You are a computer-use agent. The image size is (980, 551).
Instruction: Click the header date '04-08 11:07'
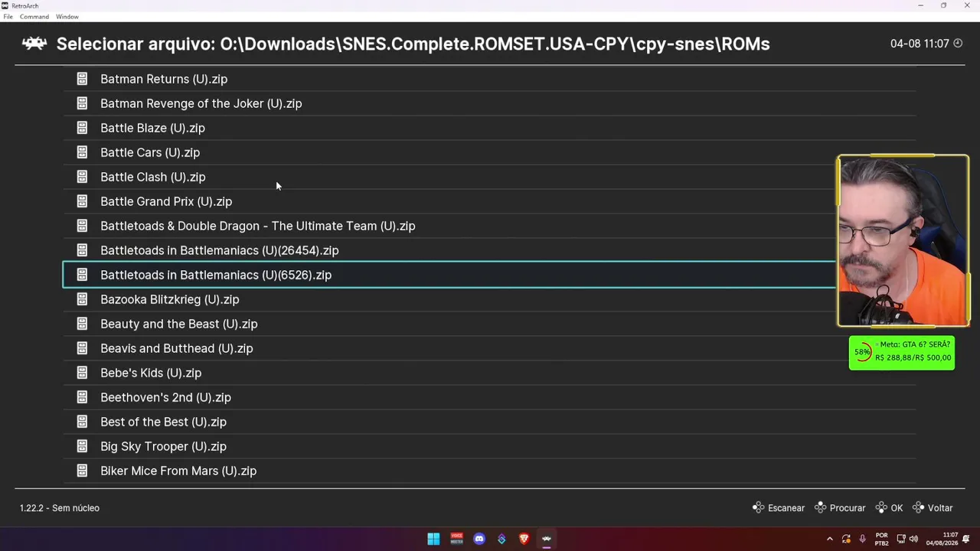(920, 44)
